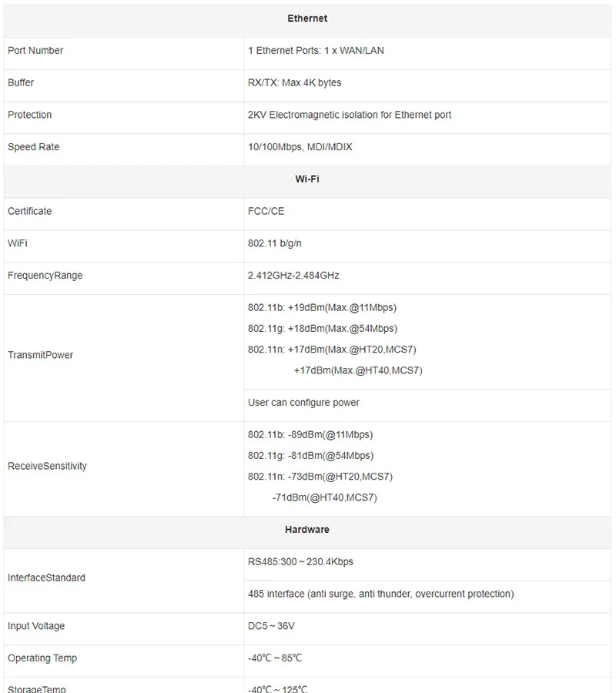Select the '1 Ethernet Ports: 1 x WAN/LAN' value

coord(316,50)
